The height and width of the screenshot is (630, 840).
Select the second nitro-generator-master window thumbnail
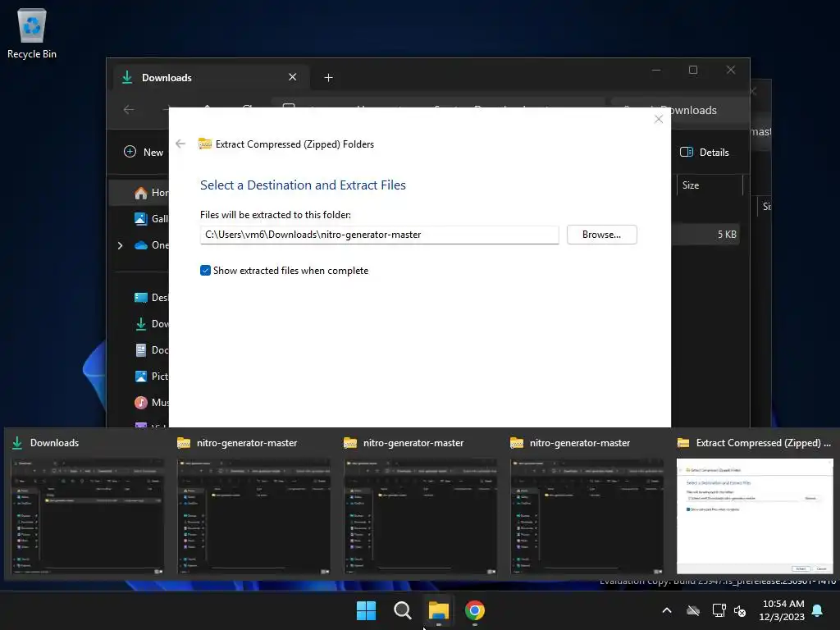(421, 517)
